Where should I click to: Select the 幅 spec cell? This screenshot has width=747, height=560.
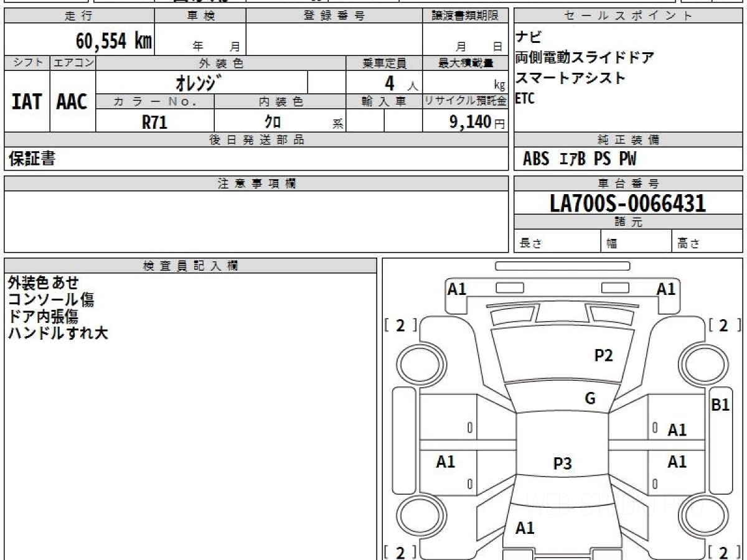click(x=636, y=241)
